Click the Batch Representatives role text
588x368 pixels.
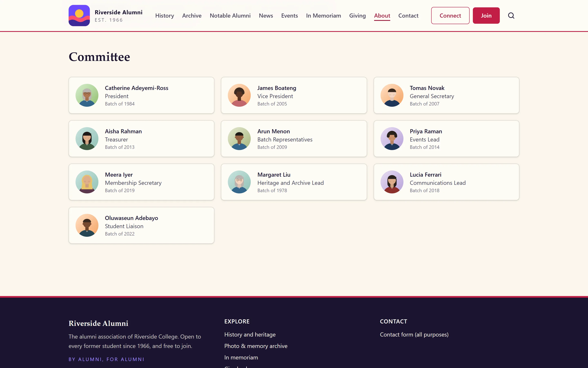285,139
